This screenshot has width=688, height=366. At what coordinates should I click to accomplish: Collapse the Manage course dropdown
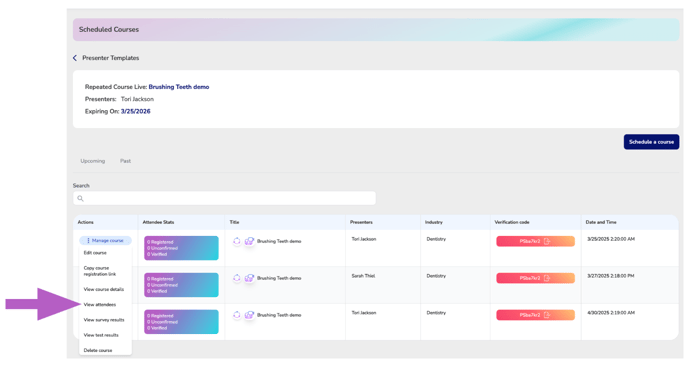tap(105, 240)
